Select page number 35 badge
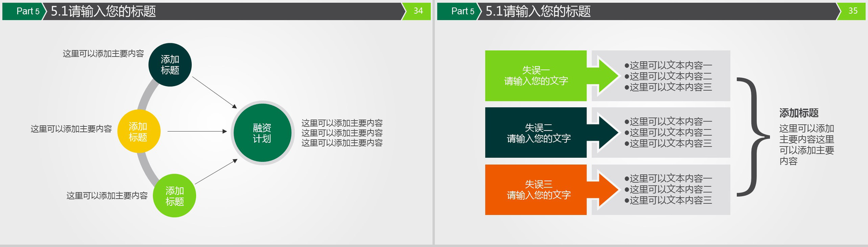 click(853, 11)
